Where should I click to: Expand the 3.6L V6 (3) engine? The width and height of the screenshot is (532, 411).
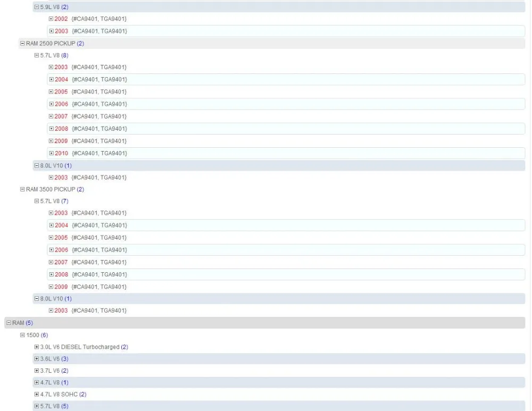(x=37, y=359)
